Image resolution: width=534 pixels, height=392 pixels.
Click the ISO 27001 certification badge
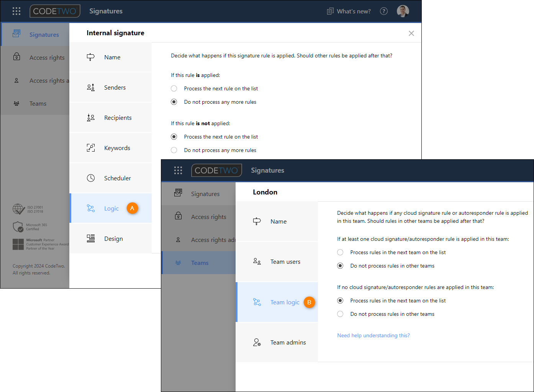28,209
